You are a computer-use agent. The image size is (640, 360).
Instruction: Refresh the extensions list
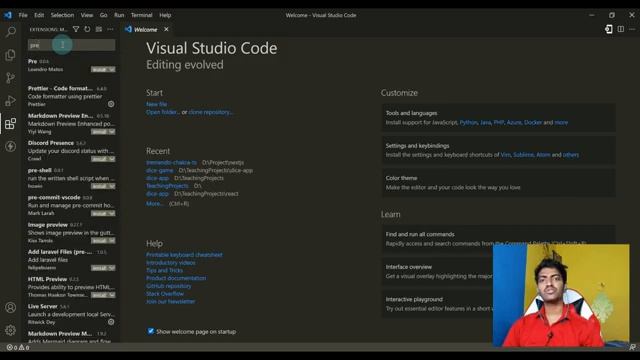[x=87, y=29]
